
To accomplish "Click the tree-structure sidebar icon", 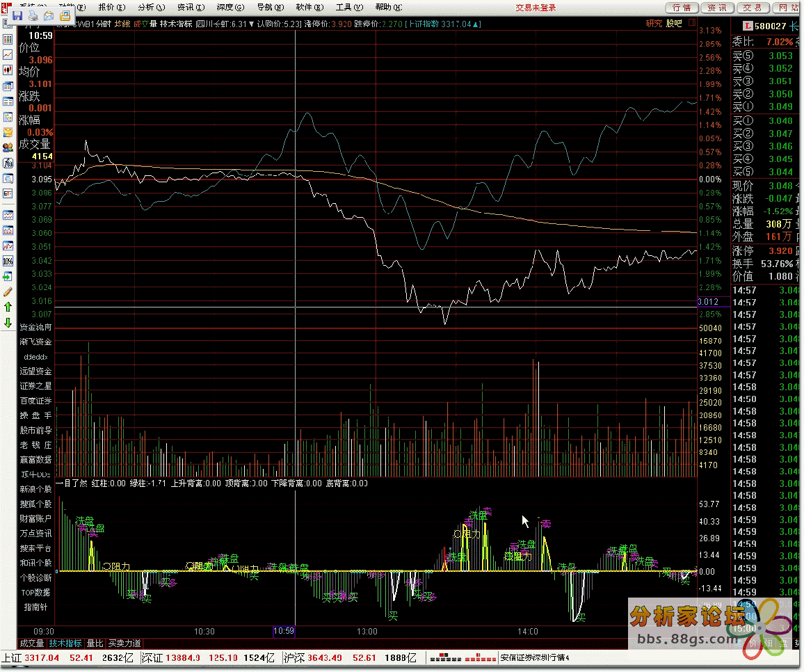I will click(x=8, y=117).
